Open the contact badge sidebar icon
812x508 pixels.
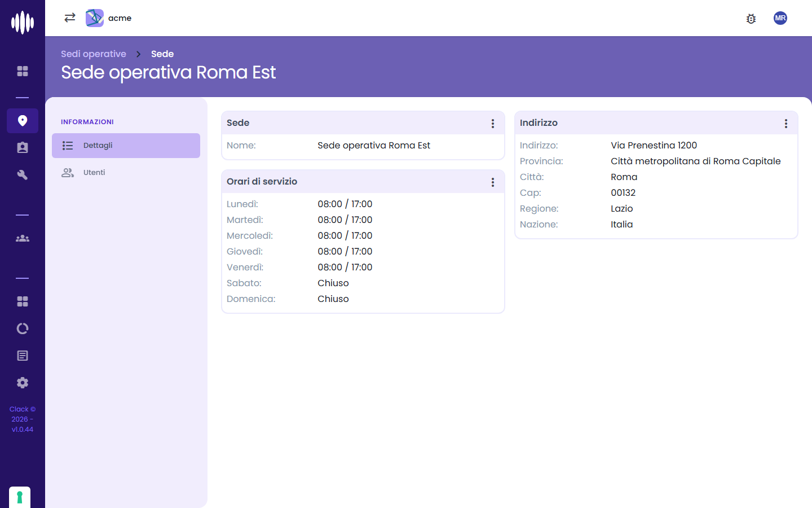click(23, 148)
